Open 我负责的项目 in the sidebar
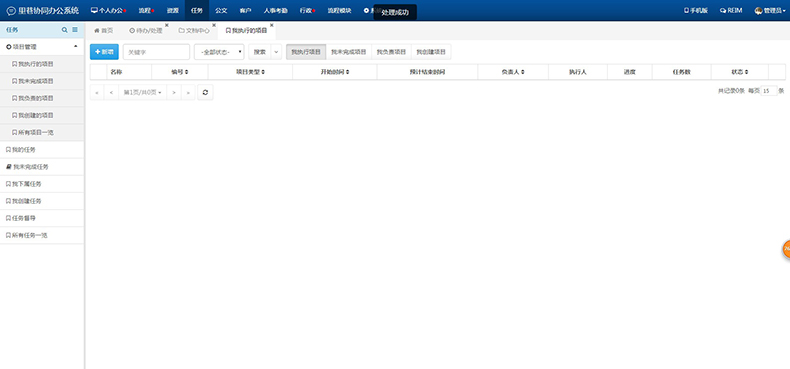This screenshot has width=790, height=369. click(x=42, y=98)
